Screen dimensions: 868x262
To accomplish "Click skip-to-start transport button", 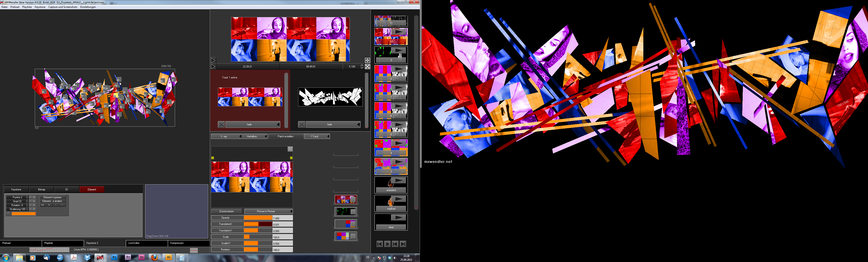I will pos(380,244).
